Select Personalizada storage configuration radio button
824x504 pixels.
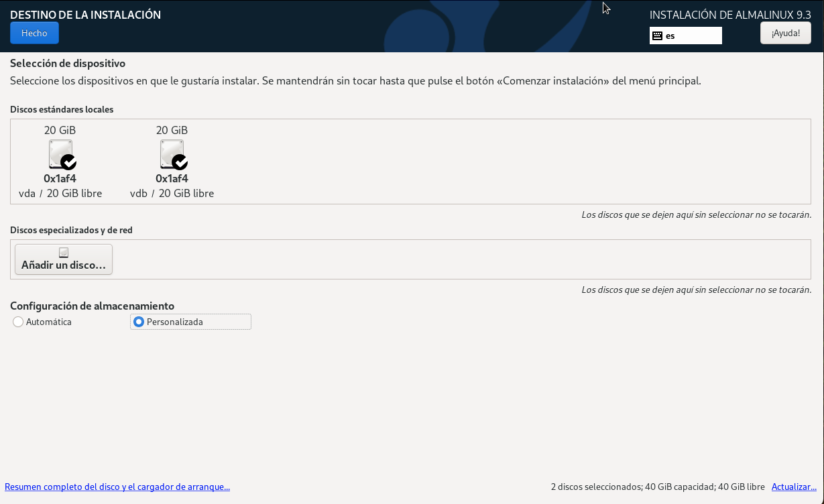tap(139, 322)
